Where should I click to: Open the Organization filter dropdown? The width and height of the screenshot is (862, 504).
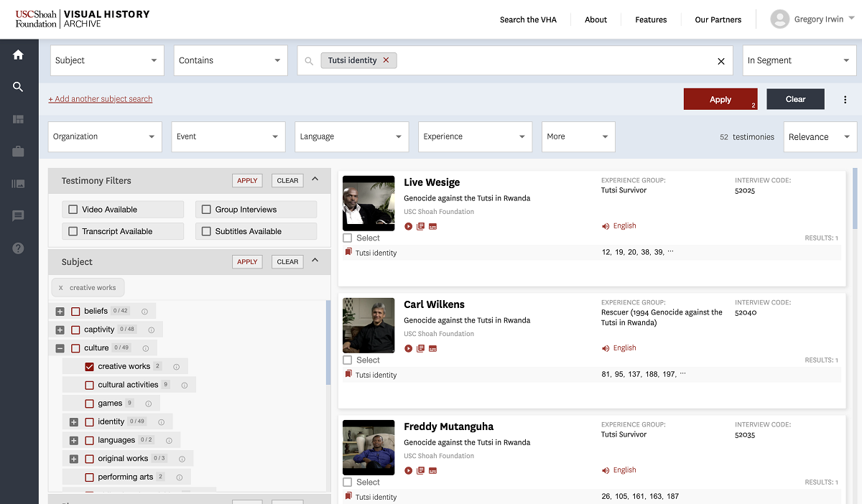pyautogui.click(x=105, y=136)
